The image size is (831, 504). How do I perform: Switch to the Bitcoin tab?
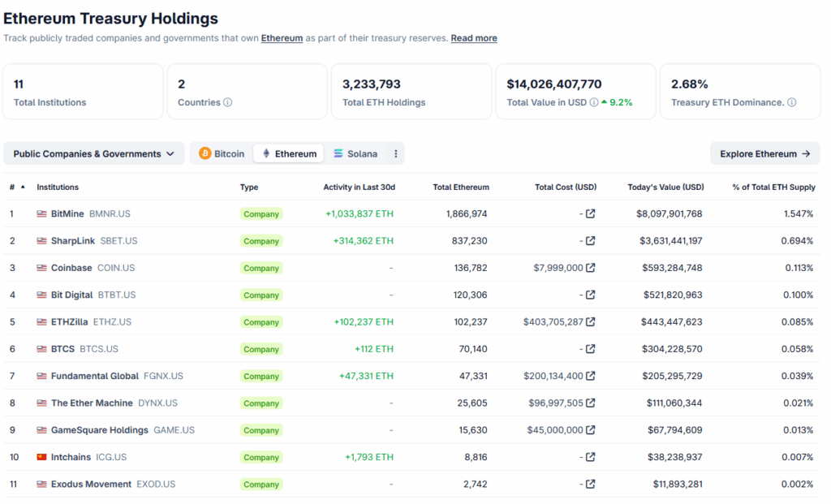pos(222,153)
